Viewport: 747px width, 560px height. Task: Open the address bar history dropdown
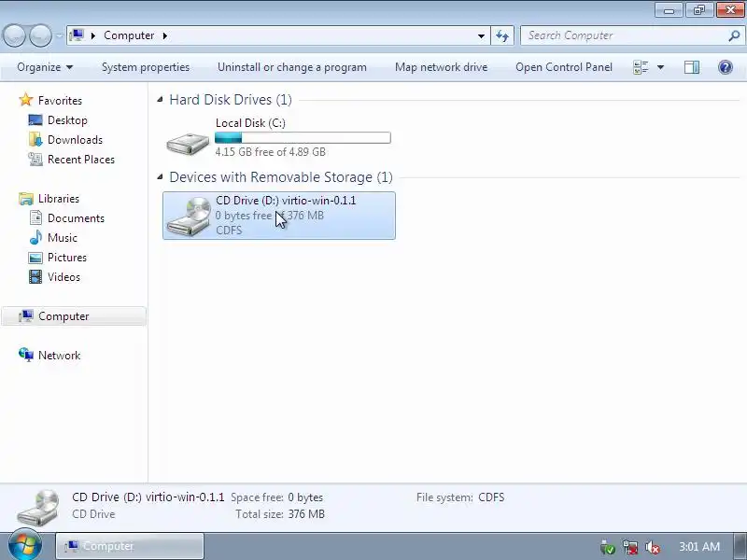point(481,35)
